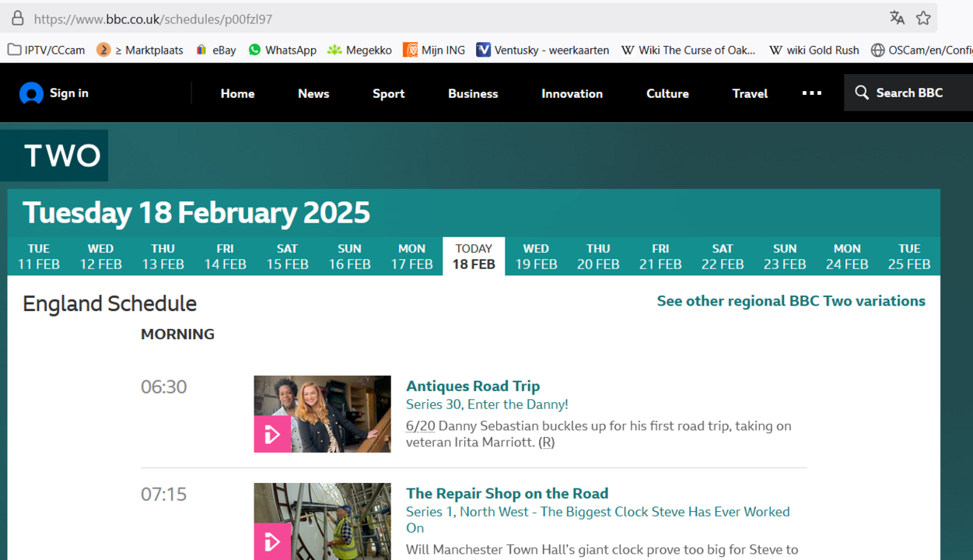Click the translate page icon in address bar
This screenshot has width=973, height=560.
pos(897,18)
